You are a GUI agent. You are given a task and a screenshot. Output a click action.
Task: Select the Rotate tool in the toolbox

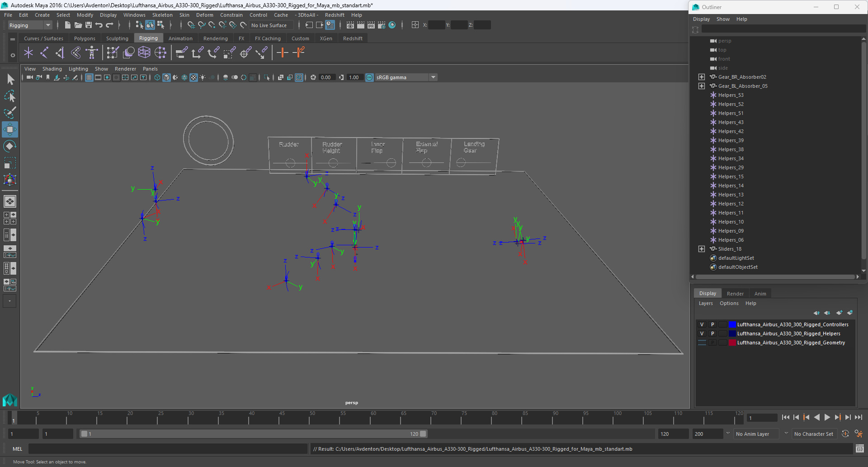[10, 146]
